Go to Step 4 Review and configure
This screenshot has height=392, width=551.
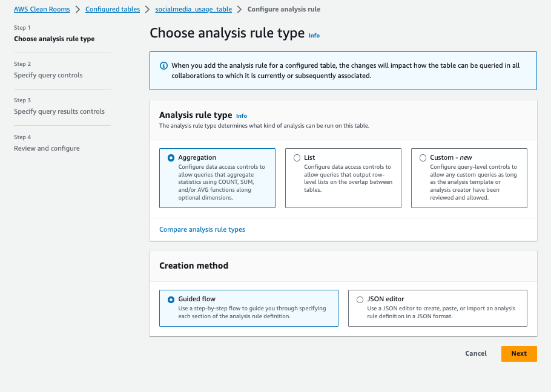coord(47,148)
